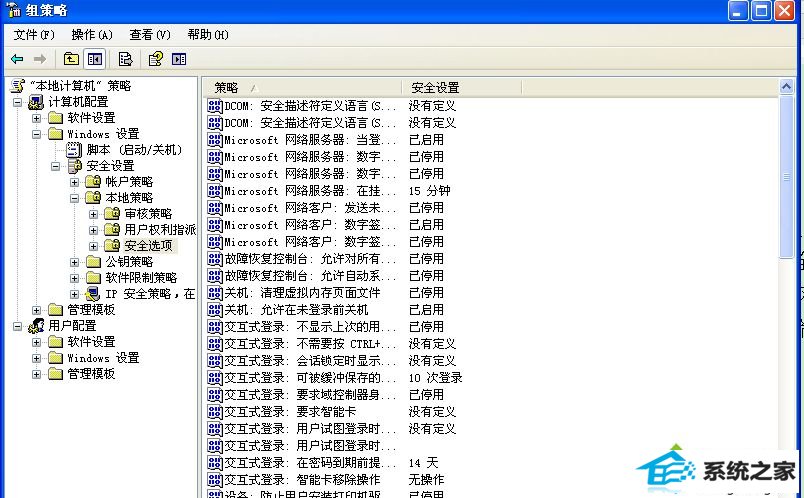Click the IP 安全策略 icon in tree
Viewport: 804px width, 498px height.
click(x=93, y=294)
